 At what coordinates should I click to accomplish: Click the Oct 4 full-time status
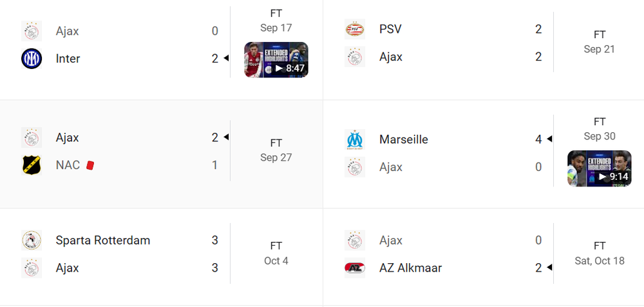tap(276, 246)
